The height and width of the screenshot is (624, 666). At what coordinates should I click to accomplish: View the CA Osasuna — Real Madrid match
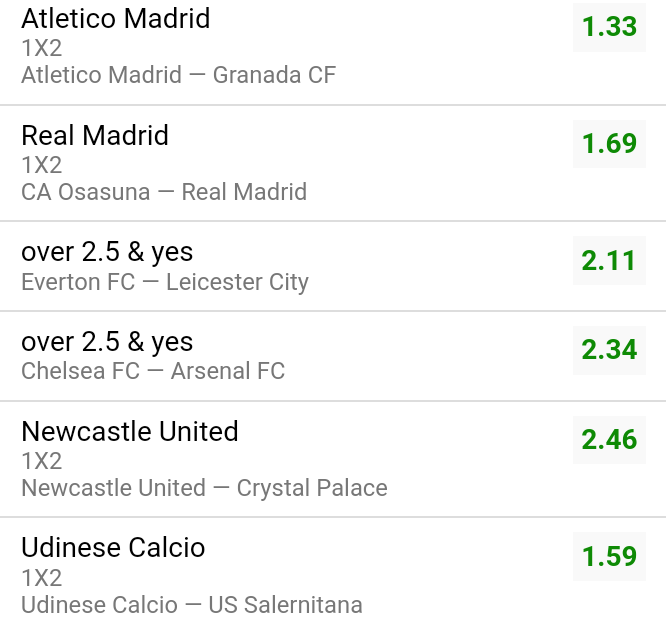pos(164,192)
